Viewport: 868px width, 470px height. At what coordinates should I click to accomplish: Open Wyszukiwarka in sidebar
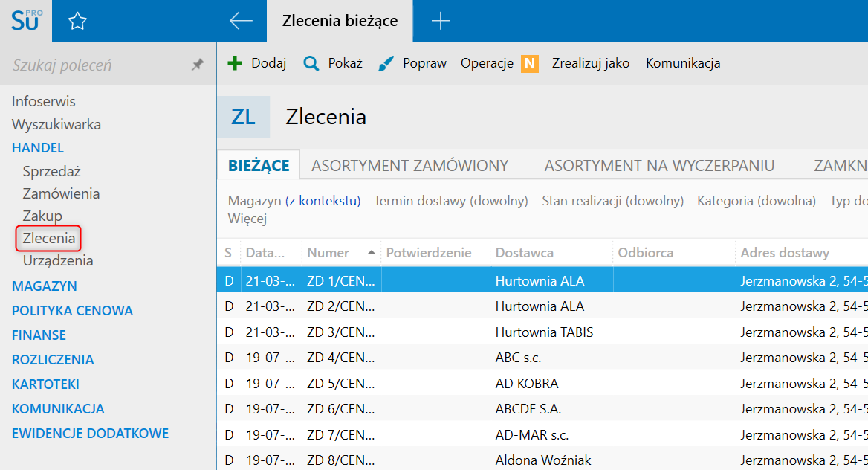pos(56,125)
